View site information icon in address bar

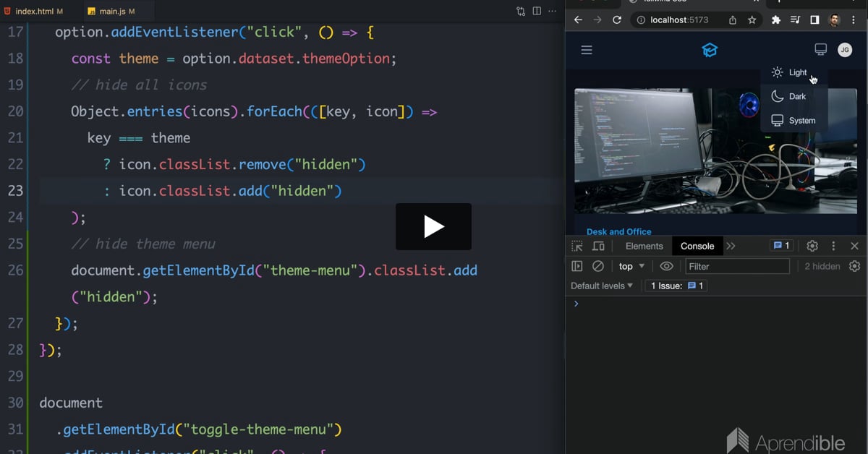click(642, 20)
